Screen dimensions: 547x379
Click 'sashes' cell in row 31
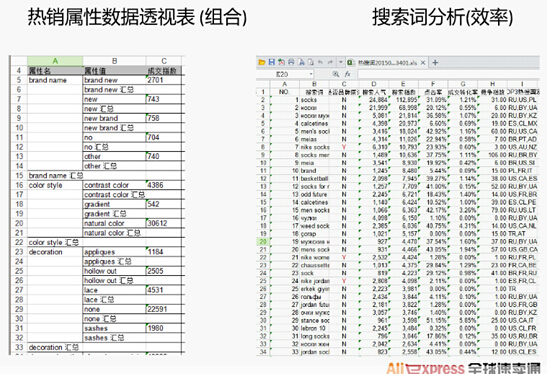(x=114, y=328)
